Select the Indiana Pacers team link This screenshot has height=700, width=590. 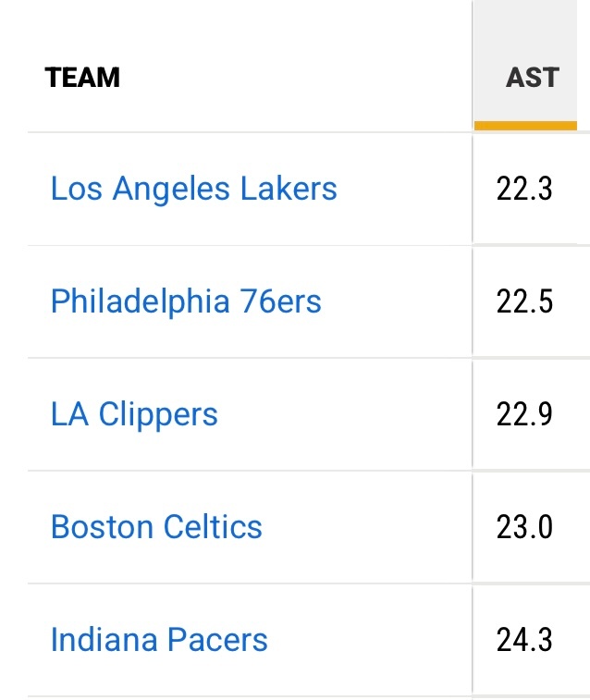coord(159,640)
